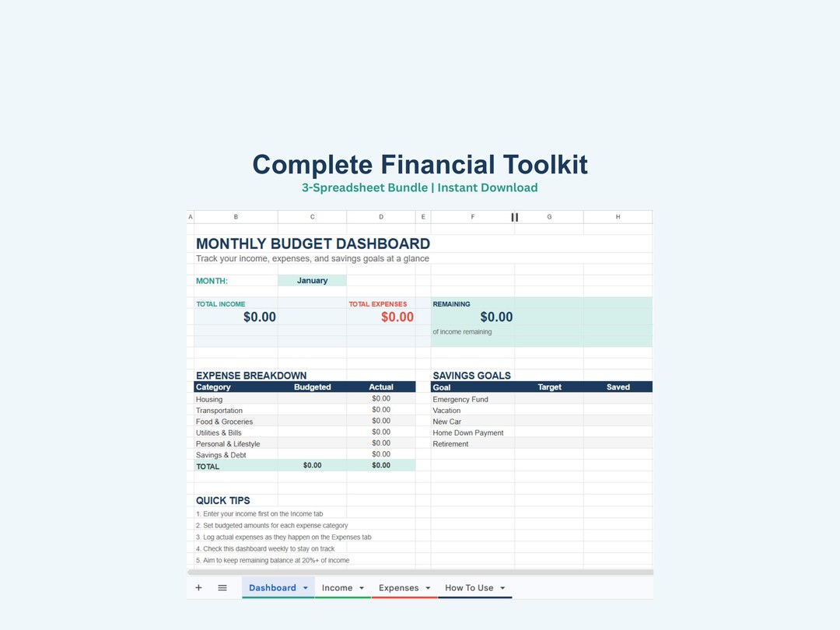Open Expenses tab dropdown arrow
This screenshot has height=630, width=840.
pyautogui.click(x=428, y=588)
